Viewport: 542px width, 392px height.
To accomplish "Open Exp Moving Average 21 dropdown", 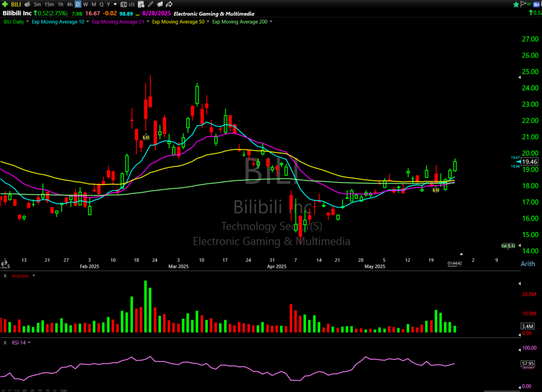I will pos(148,22).
